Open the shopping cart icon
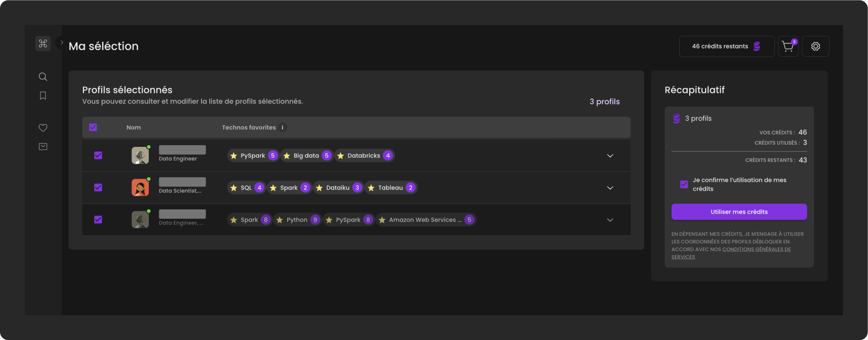 click(788, 46)
